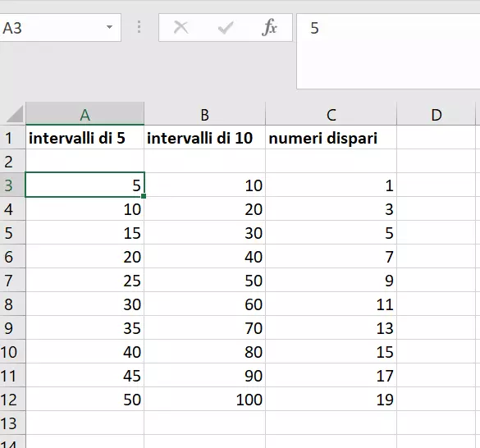Click cell A9 with value 35
Image resolution: width=480 pixels, height=448 pixels.
pos(85,327)
